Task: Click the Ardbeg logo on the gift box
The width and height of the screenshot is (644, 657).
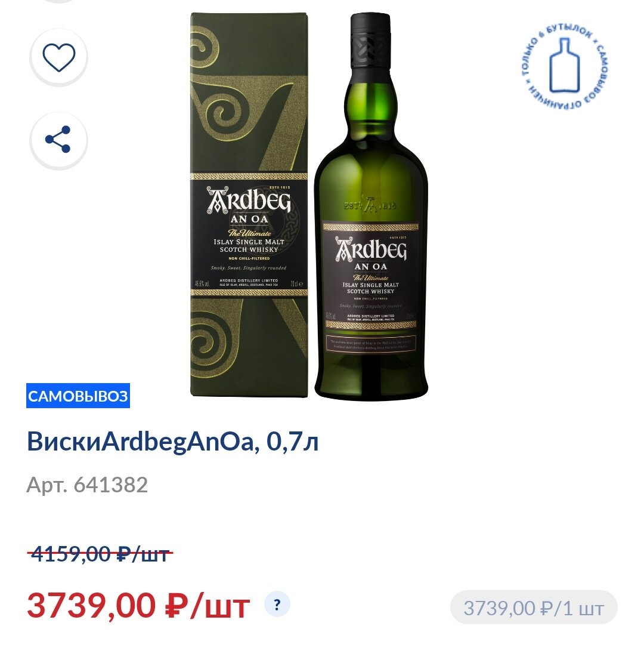Action: pyautogui.click(x=249, y=200)
